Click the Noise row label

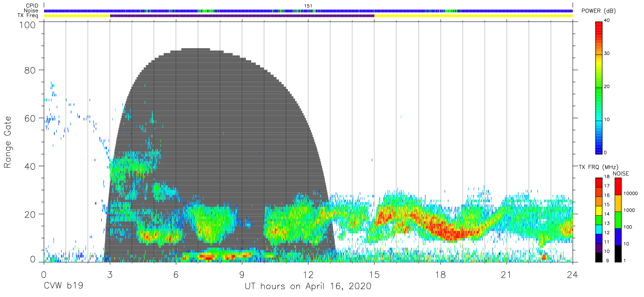pos(31,10)
